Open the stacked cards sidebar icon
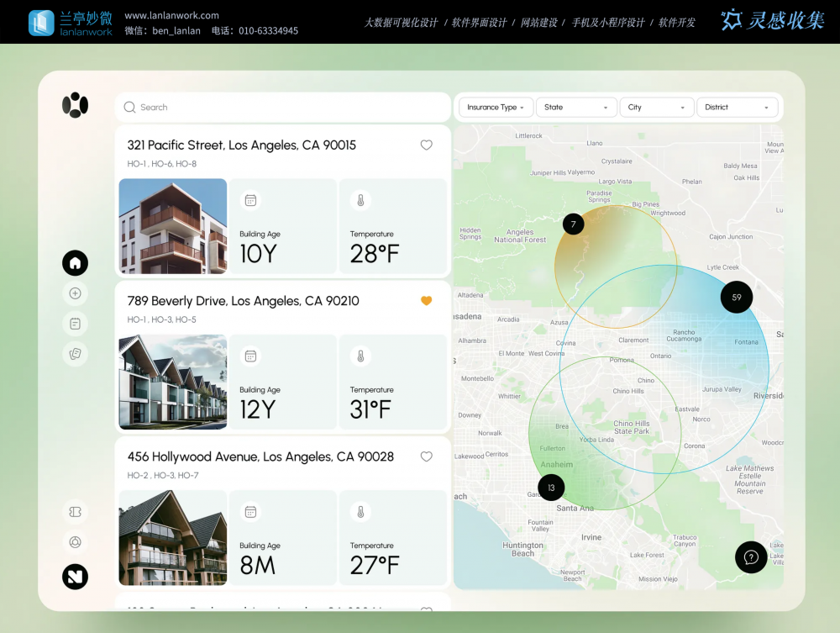 pyautogui.click(x=75, y=354)
